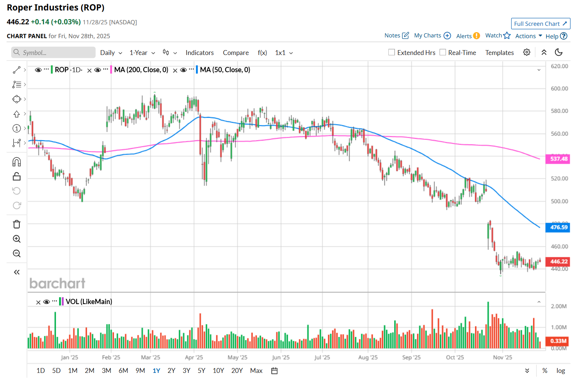Select the arrow annotation tool
Image resolution: width=588 pixels, height=380 pixels.
(16, 114)
